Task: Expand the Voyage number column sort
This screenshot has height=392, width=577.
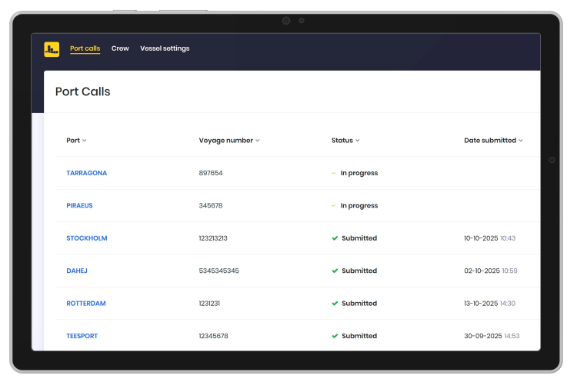Action: tap(258, 141)
